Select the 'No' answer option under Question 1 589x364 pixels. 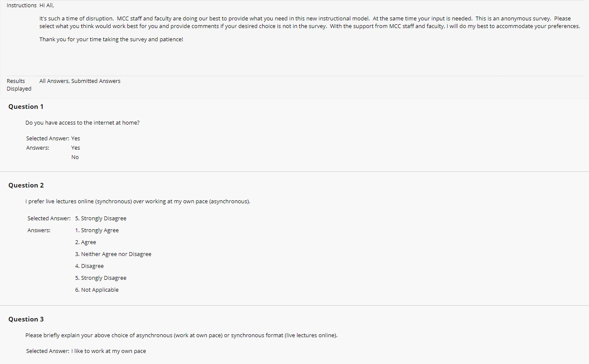[x=75, y=157]
